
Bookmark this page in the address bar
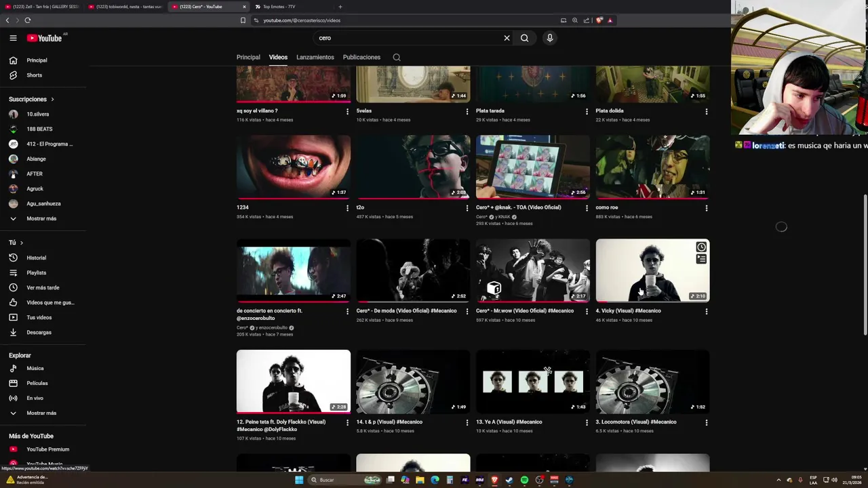pos(243,20)
